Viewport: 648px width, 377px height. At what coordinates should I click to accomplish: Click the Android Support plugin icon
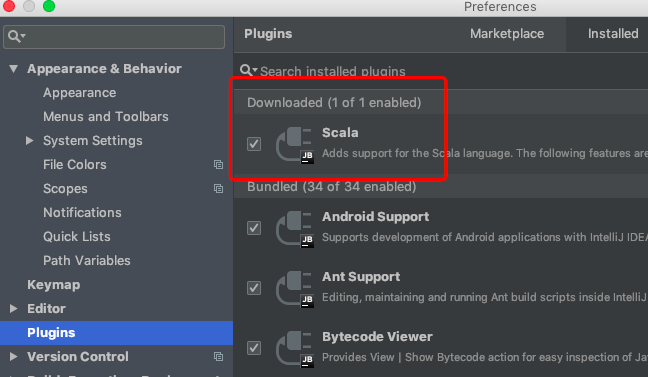[x=295, y=229]
